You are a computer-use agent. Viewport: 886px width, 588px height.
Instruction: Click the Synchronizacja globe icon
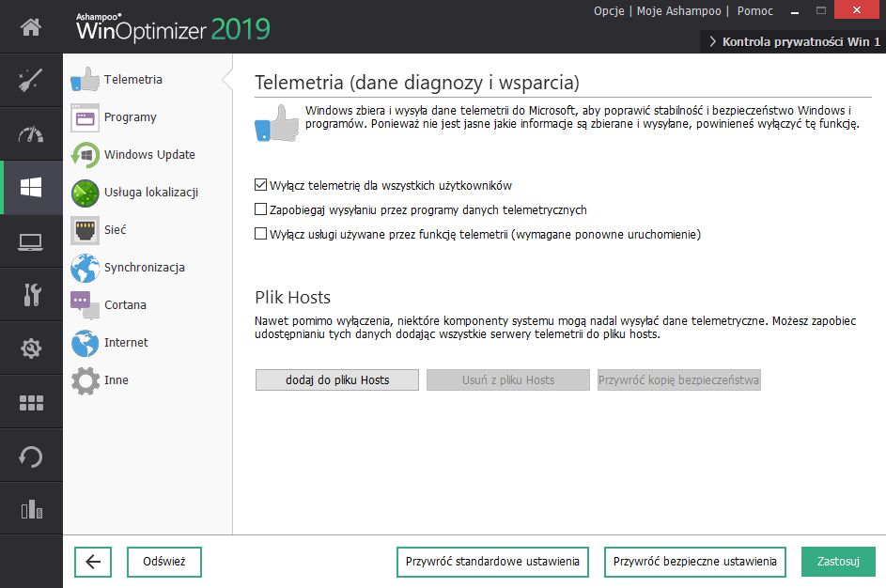tap(85, 268)
